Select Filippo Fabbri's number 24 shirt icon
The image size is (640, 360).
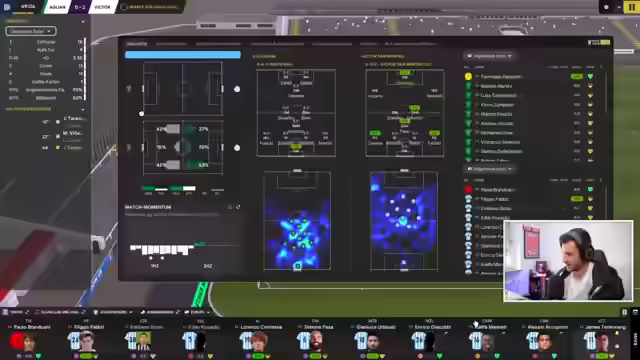(74, 341)
